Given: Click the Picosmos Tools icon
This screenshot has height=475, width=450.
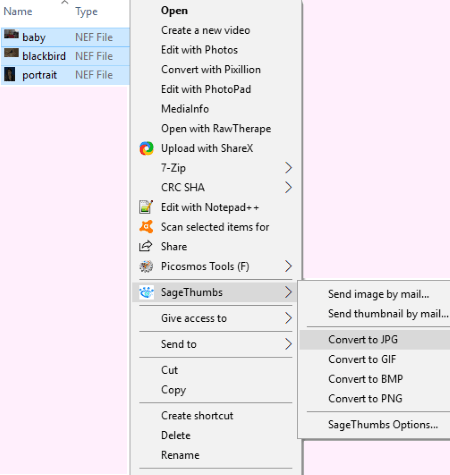Looking at the screenshot, I should 146,266.
